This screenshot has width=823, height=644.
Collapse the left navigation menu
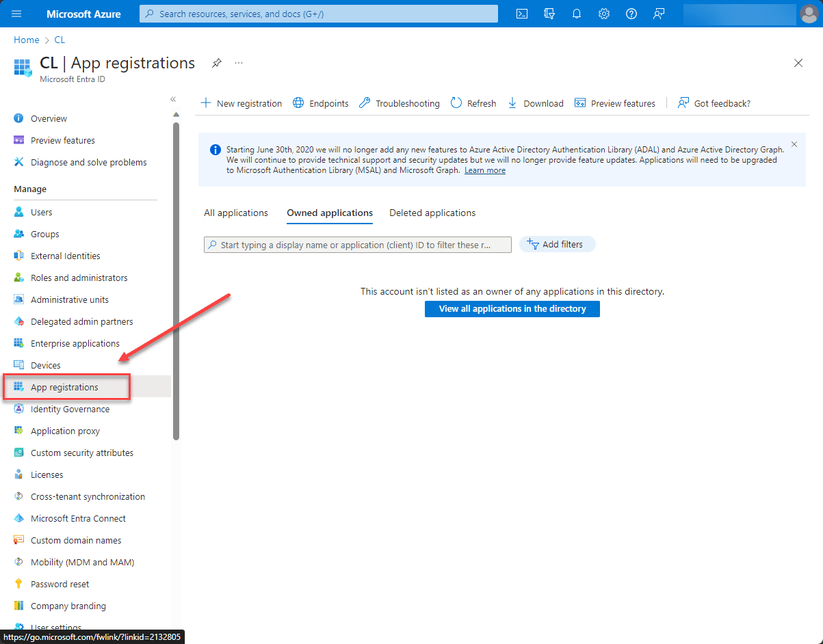(174, 99)
